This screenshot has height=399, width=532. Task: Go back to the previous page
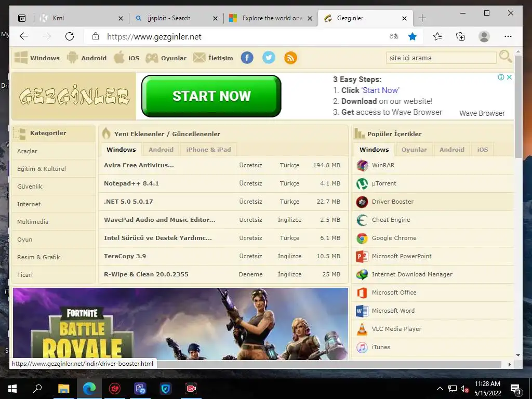[x=24, y=36]
